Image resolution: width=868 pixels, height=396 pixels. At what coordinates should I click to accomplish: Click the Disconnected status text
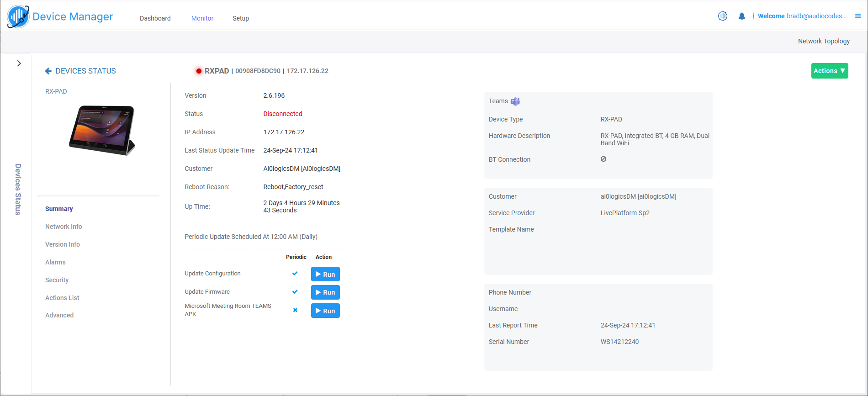[283, 114]
